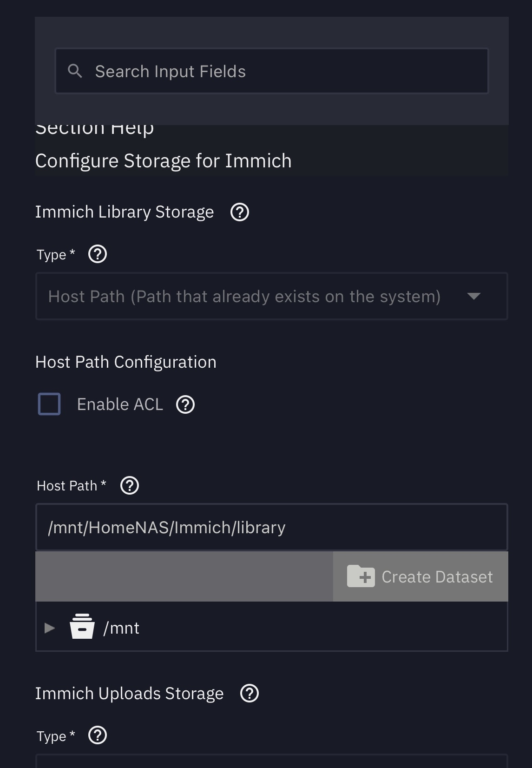
Task: Open the Enable ACL help icon
Action: pyautogui.click(x=185, y=404)
